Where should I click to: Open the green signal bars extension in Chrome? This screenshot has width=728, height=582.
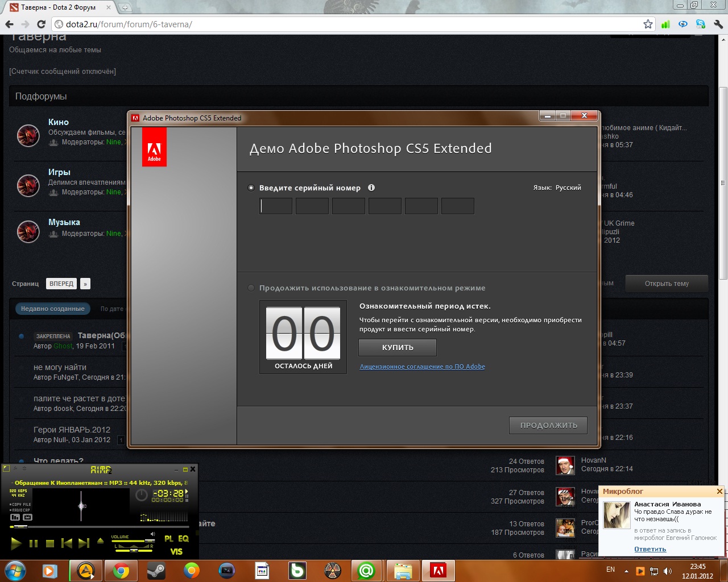665,24
